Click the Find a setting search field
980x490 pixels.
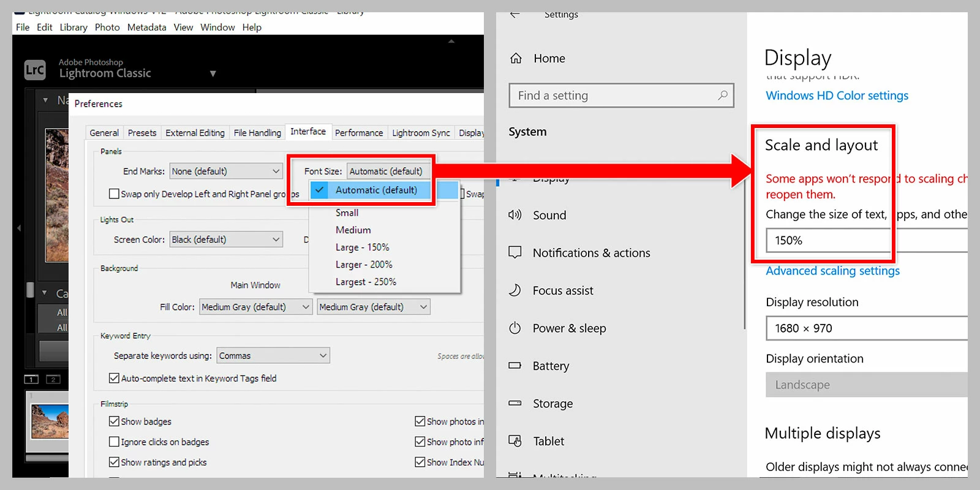click(621, 96)
